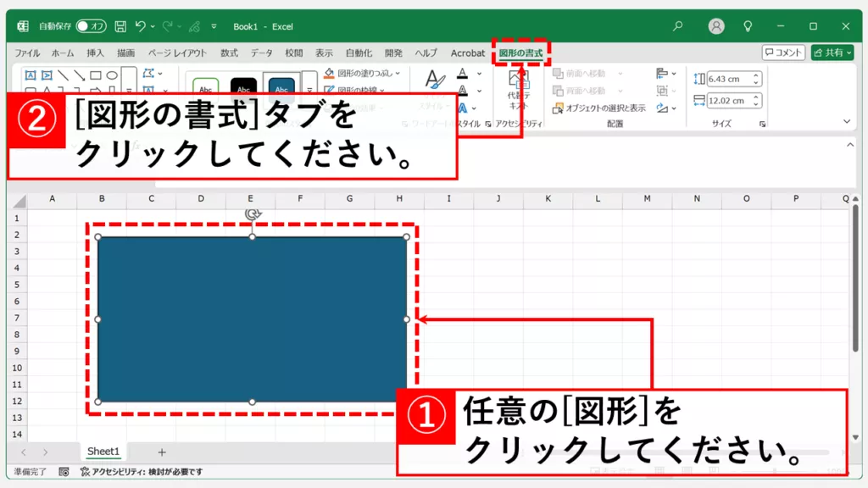Viewport: 868px width, 488px height.
Task: Add a new sheet with plus
Action: pyautogui.click(x=162, y=452)
